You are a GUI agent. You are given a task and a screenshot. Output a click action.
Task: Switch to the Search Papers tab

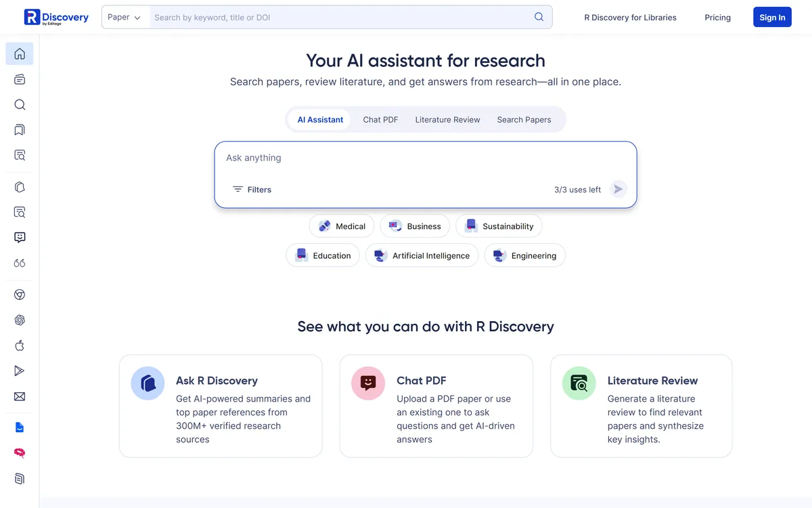524,120
